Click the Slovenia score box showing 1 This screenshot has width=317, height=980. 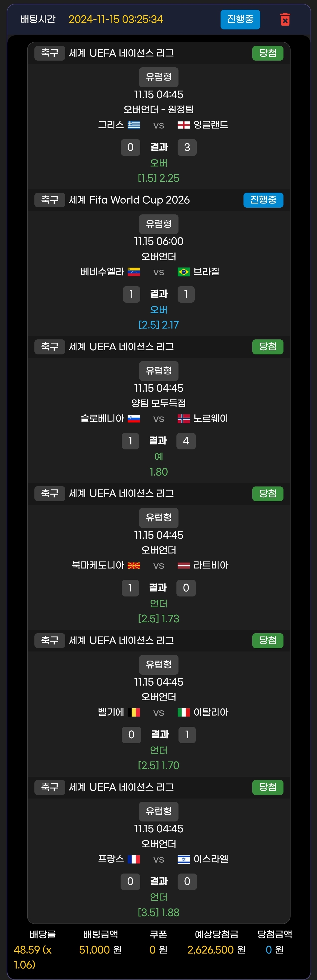pyautogui.click(x=130, y=441)
